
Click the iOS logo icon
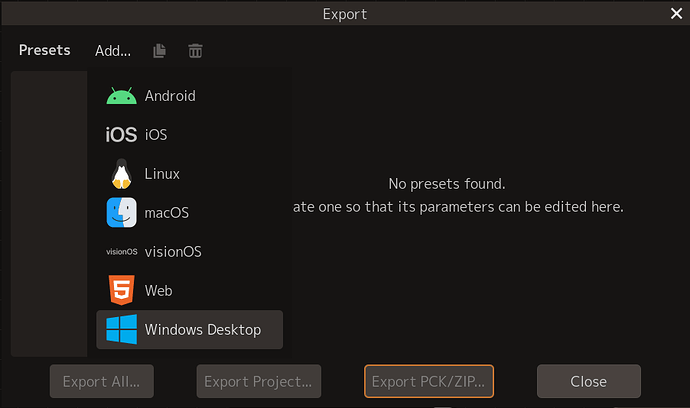(121, 135)
